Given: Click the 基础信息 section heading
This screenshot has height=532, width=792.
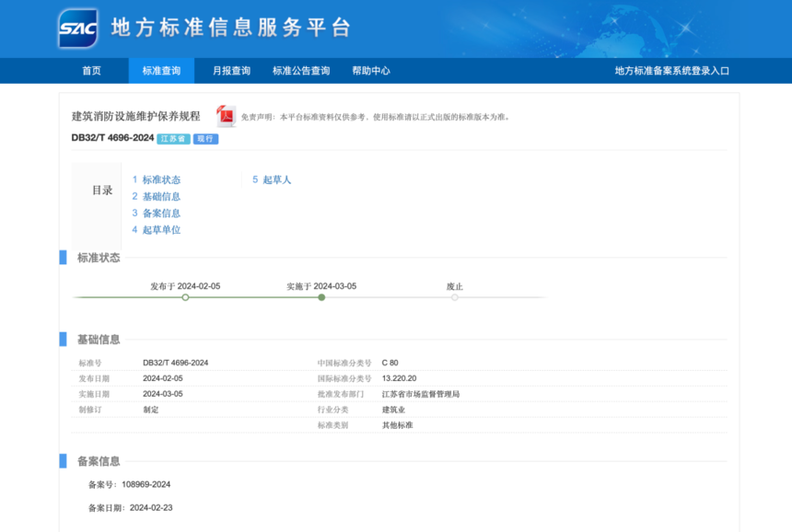Looking at the screenshot, I should point(99,340).
